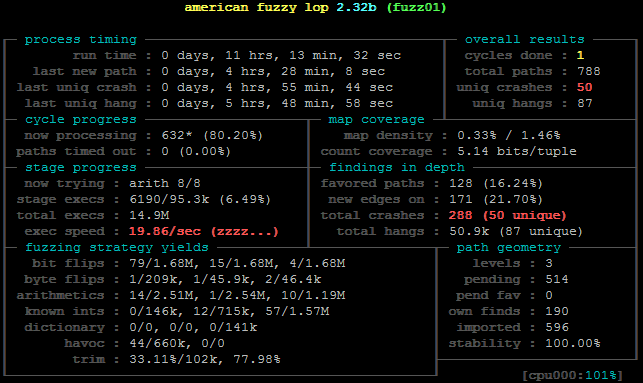The image size is (643, 383).
Task: Select map density value '0.33% / 1.46%'
Action: [508, 135]
